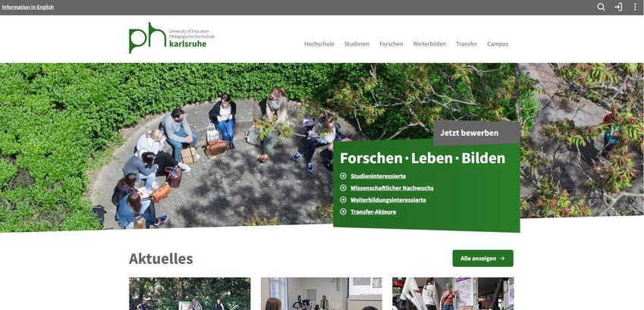This screenshot has width=644, height=310.
Task: Open the three-dot more options menu
Action: (635, 7)
